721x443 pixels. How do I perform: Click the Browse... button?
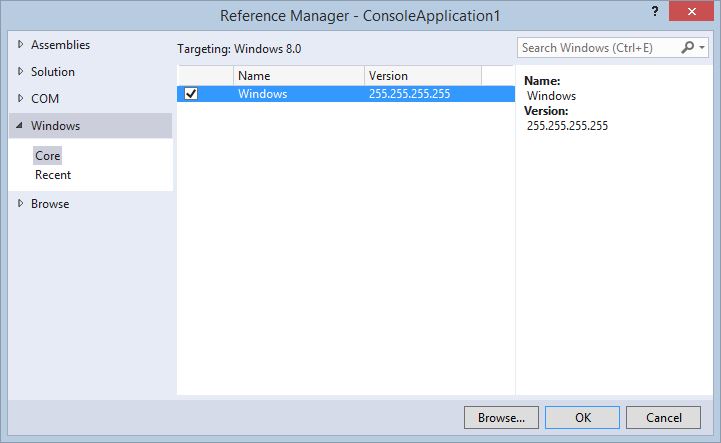pyautogui.click(x=501, y=417)
